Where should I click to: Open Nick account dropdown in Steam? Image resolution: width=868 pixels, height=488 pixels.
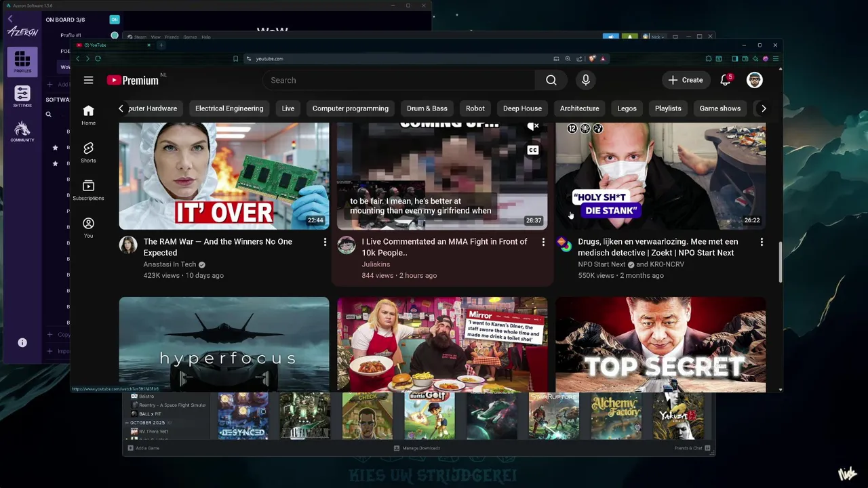pos(656,37)
